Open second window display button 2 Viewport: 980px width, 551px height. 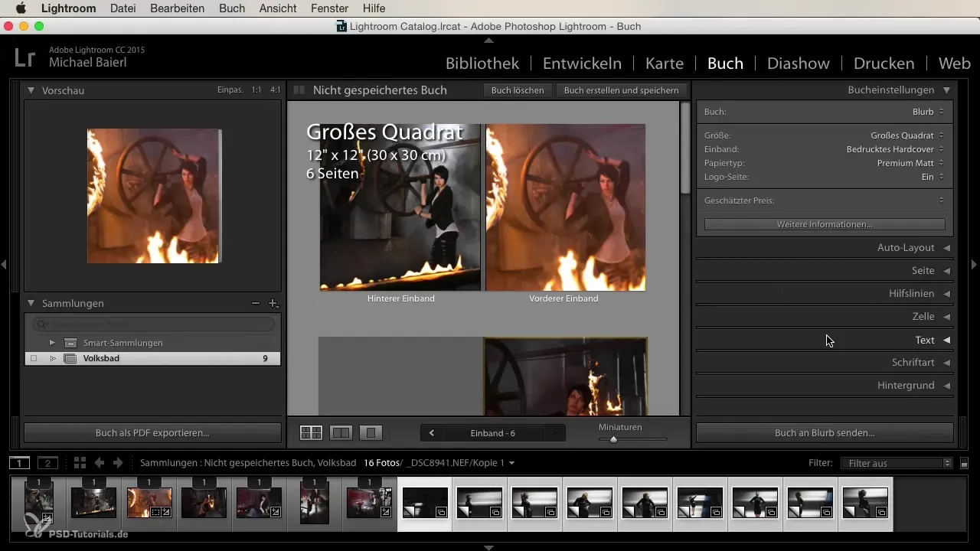pos(47,463)
